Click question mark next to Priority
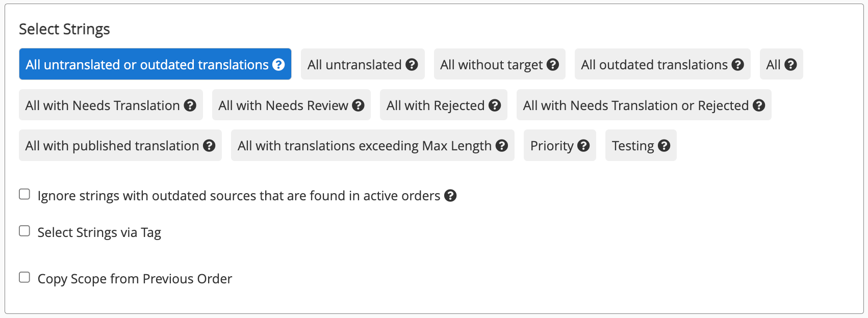The height and width of the screenshot is (318, 868). pyautogui.click(x=583, y=146)
